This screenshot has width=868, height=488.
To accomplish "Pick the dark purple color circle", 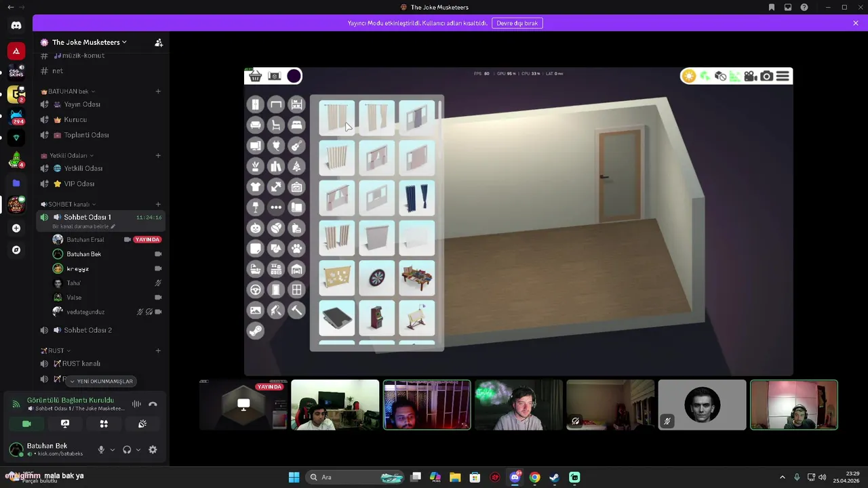I will [x=294, y=76].
